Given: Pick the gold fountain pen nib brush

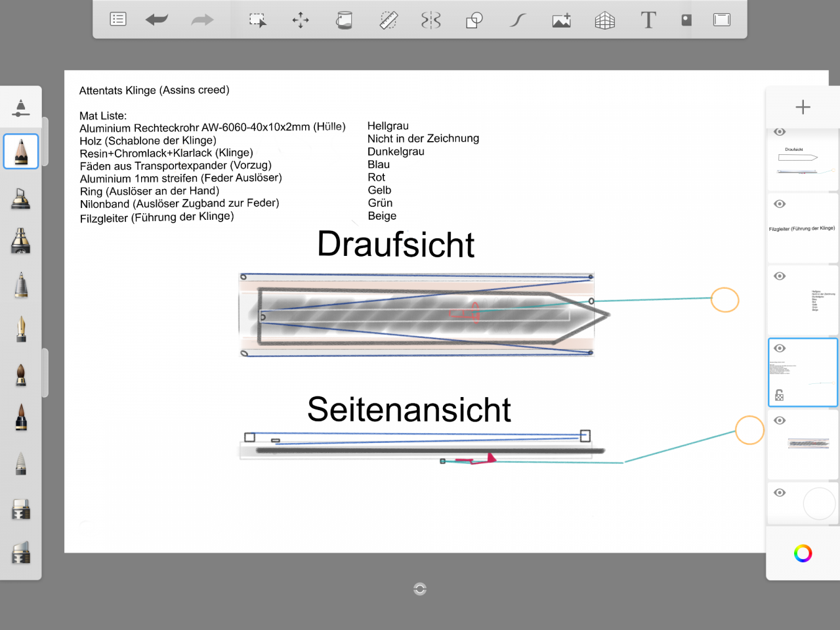Looking at the screenshot, I should [21, 329].
